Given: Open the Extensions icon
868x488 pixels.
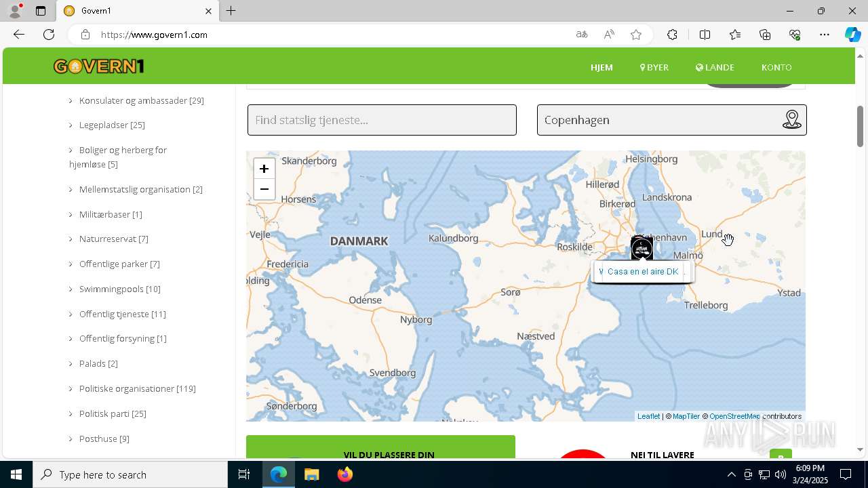Looking at the screenshot, I should point(672,35).
